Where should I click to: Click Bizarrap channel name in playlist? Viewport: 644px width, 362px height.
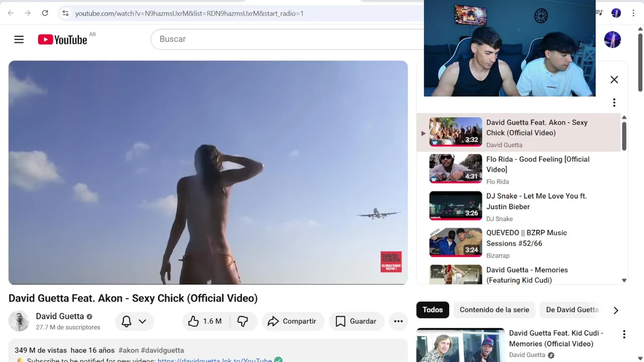(x=498, y=255)
